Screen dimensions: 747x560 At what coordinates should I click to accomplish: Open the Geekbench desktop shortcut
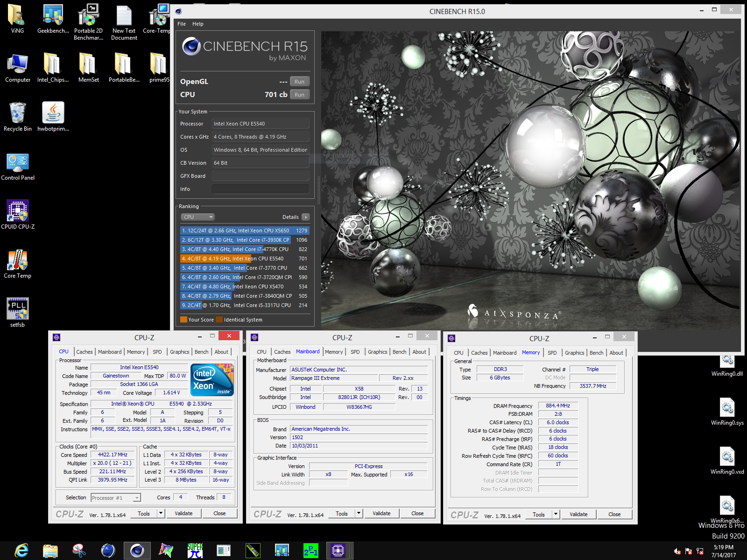53,19
